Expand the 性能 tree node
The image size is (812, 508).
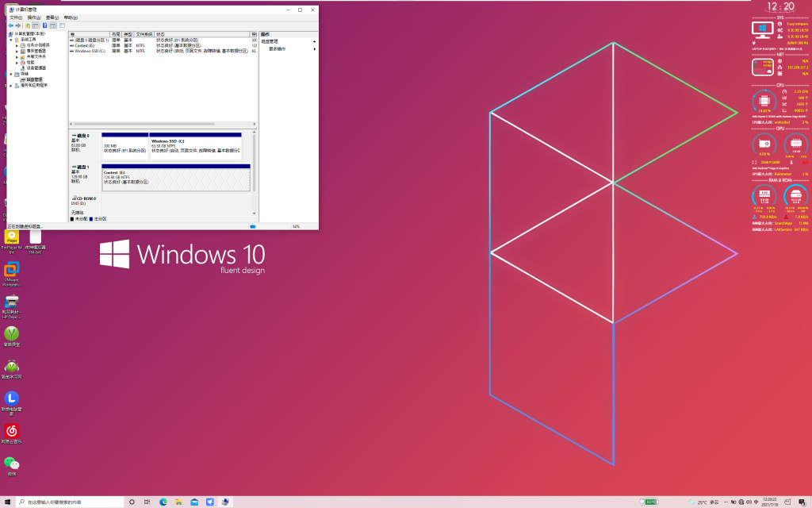coord(17,62)
